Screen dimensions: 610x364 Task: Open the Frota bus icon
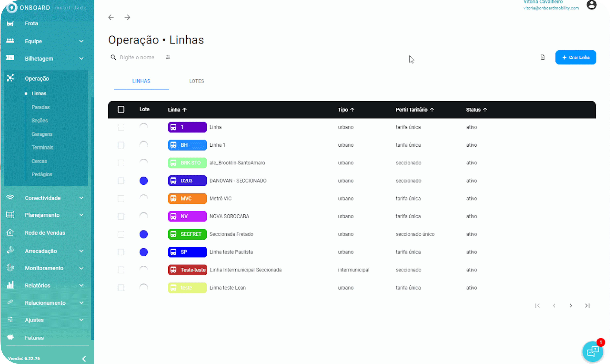coord(10,23)
